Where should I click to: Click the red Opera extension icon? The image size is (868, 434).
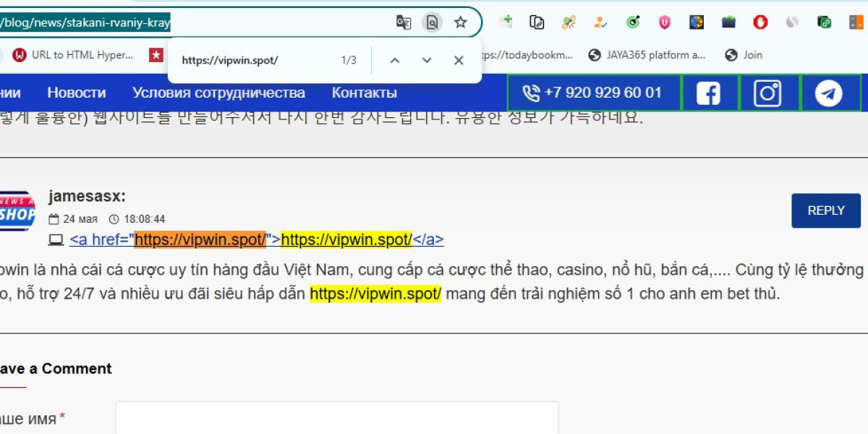(x=759, y=22)
